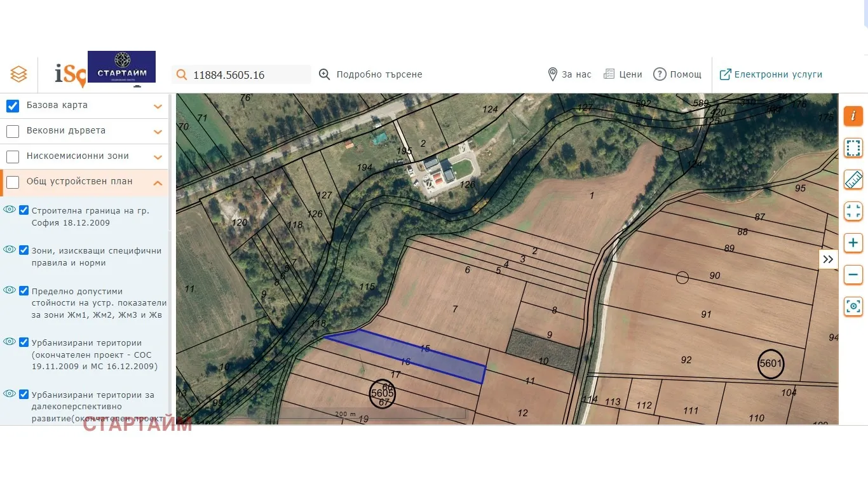Open the Помощ menu item

[x=677, y=74]
